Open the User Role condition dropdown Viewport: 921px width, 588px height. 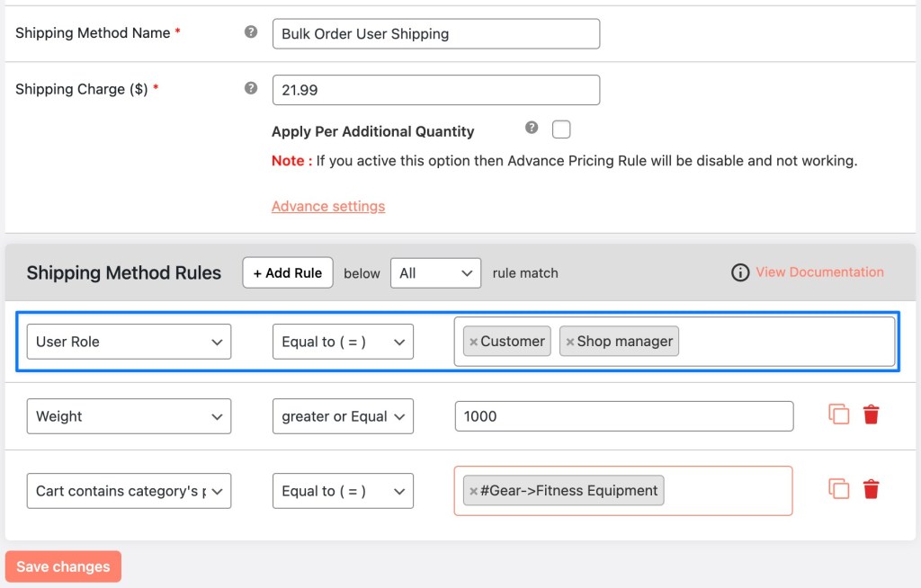tap(129, 342)
